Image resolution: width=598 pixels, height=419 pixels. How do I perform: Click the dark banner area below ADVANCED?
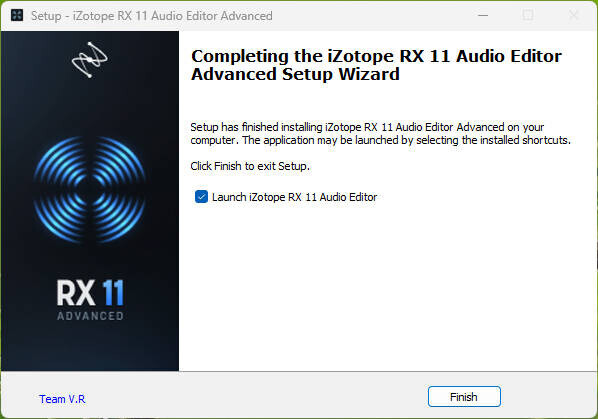pyautogui.click(x=90, y=346)
